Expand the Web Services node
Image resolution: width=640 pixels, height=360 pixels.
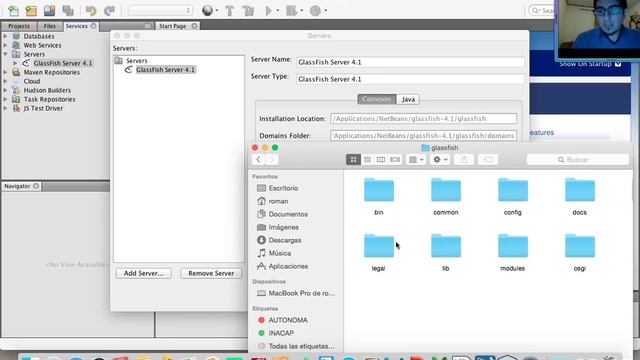click(x=5, y=45)
